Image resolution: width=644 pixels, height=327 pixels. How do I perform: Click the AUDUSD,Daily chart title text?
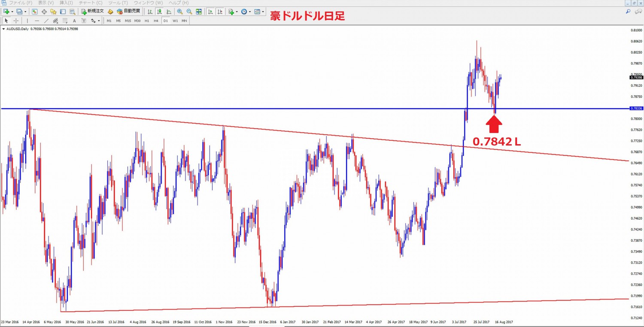[18, 29]
